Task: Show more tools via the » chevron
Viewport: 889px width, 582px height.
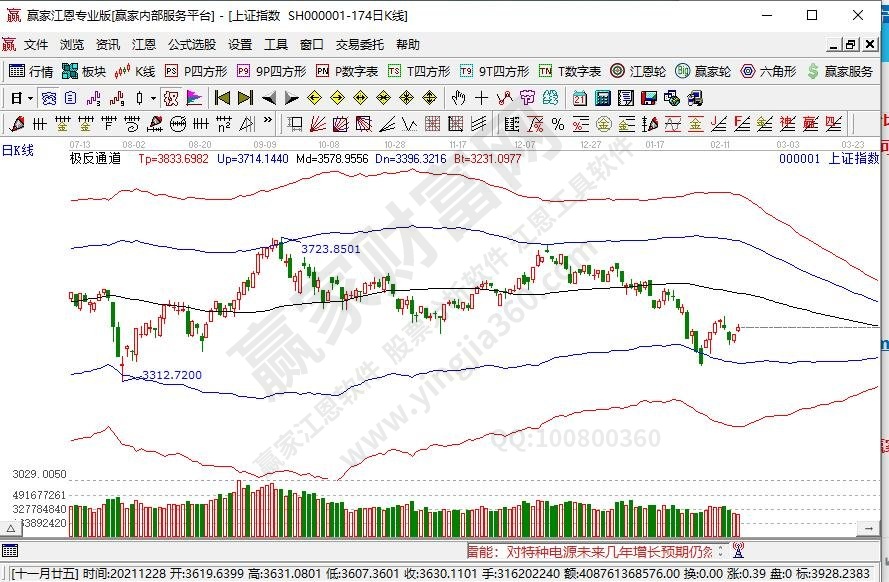Action: click(x=268, y=121)
